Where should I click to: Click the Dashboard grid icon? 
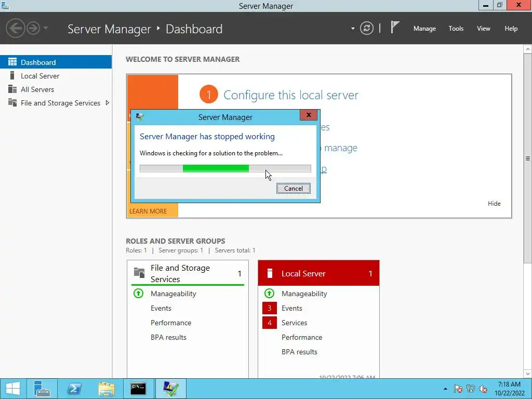pyautogui.click(x=12, y=62)
